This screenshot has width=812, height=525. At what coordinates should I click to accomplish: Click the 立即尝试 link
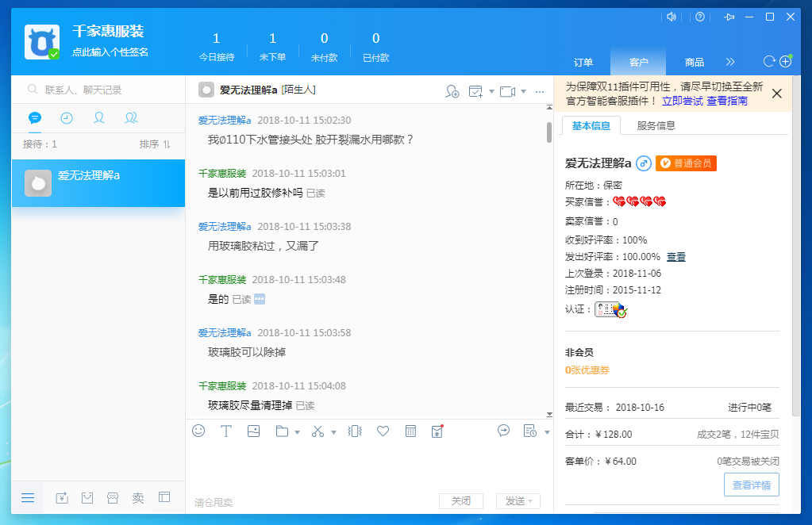pyautogui.click(x=683, y=101)
